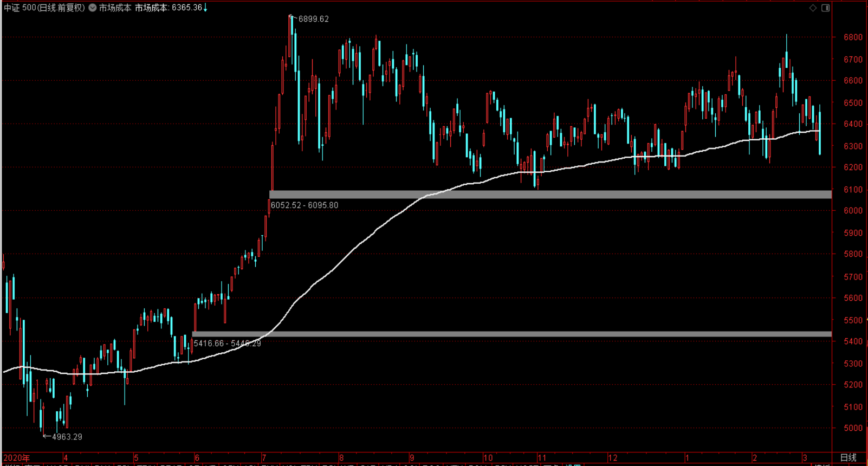Image resolution: width=868 pixels, height=466 pixels.
Task: Click the 6800 tick on the price axis
Action: [x=853, y=37]
